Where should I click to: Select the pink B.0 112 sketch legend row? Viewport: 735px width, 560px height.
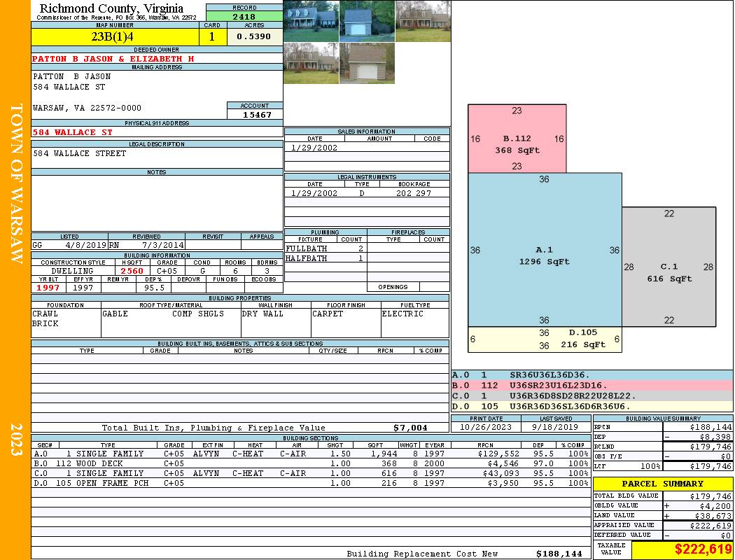pos(591,385)
